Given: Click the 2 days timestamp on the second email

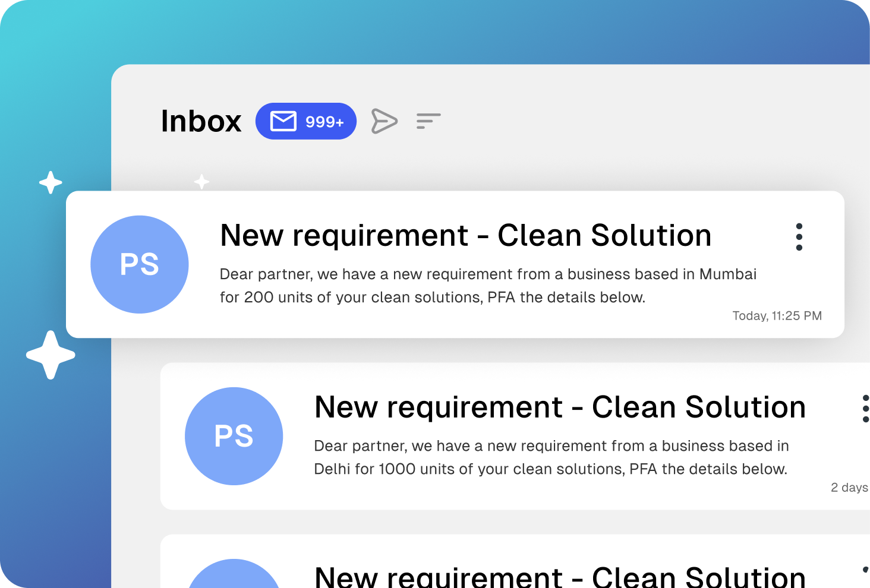Looking at the screenshot, I should [849, 488].
